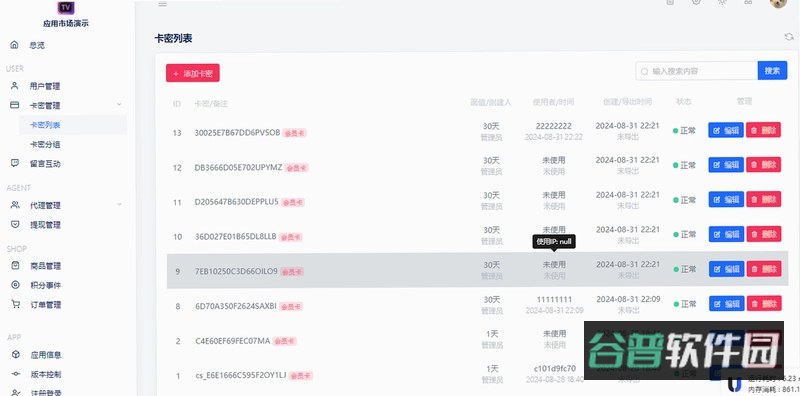This screenshot has height=396, width=800.
Task: Select card key C4E60EF69FEC07MA text
Action: click(x=233, y=341)
